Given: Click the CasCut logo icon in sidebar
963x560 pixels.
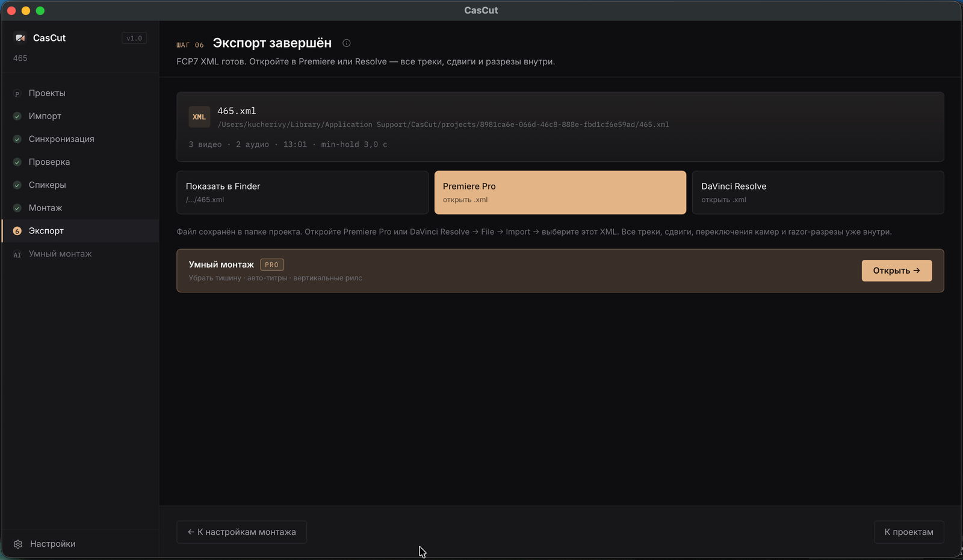Looking at the screenshot, I should [x=20, y=38].
